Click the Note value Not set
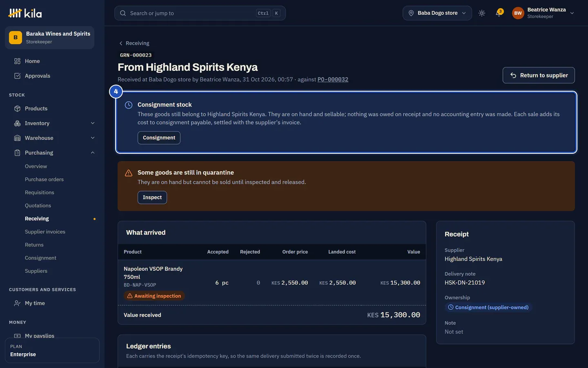The width and height of the screenshot is (588, 368). point(454,332)
